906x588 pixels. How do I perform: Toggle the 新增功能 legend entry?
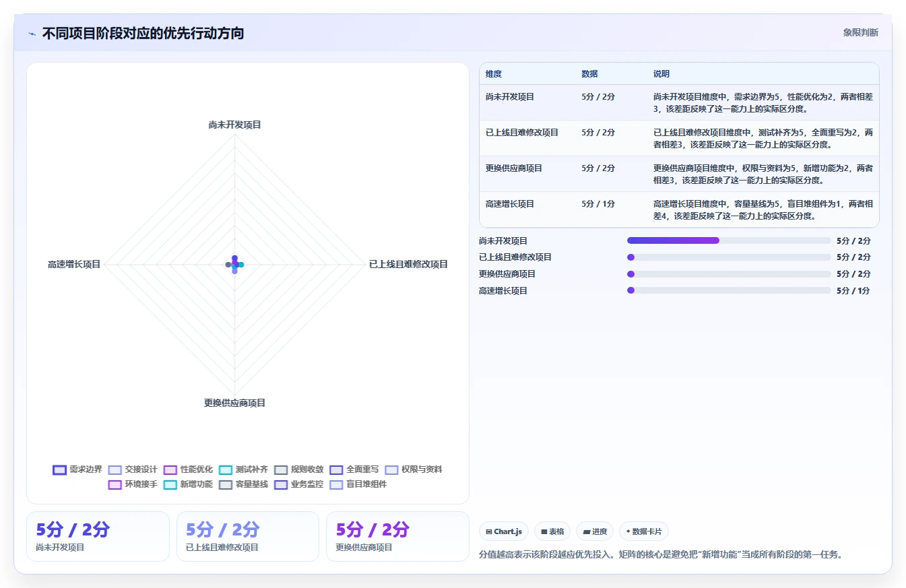tap(188, 484)
